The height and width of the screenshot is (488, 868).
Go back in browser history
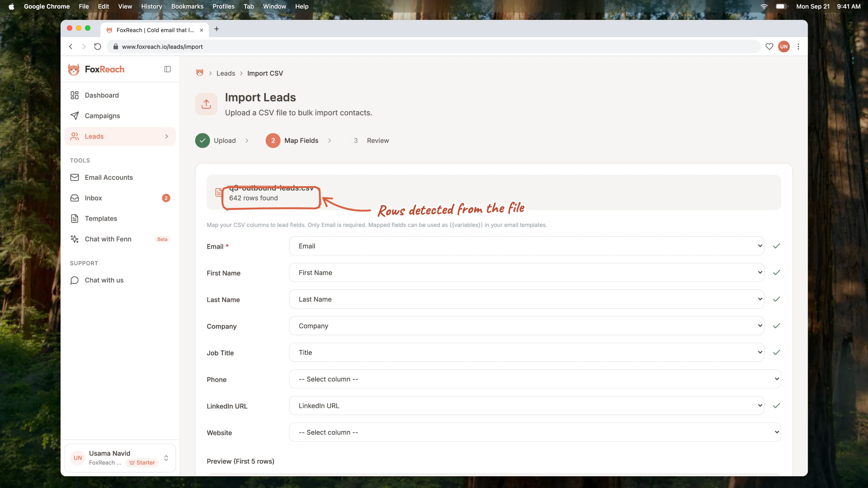click(71, 46)
